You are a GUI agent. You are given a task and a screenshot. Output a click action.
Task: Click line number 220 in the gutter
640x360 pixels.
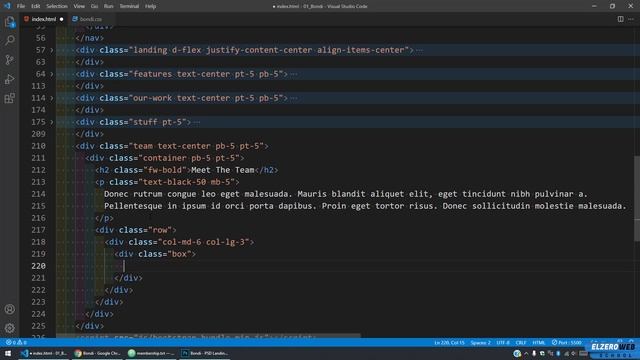pos(38,266)
